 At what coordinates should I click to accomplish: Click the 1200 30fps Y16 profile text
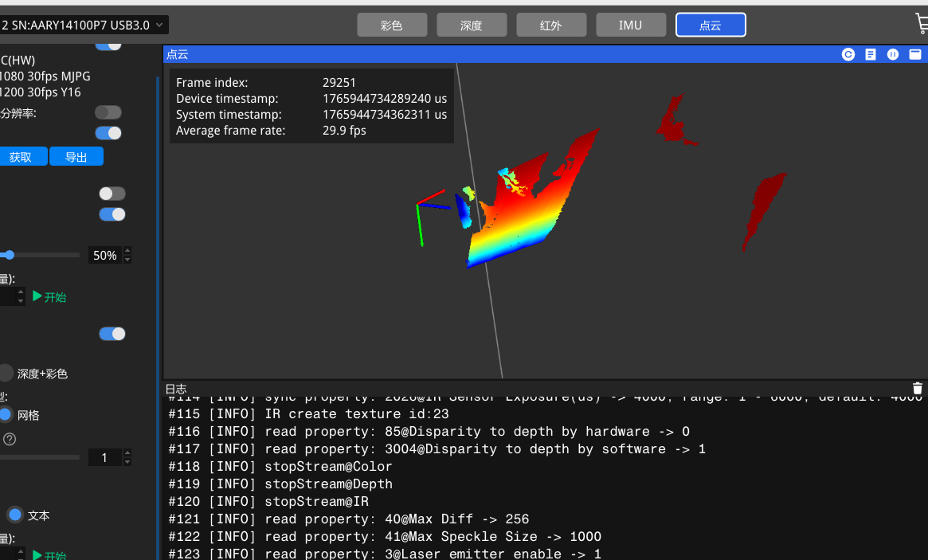(x=41, y=92)
